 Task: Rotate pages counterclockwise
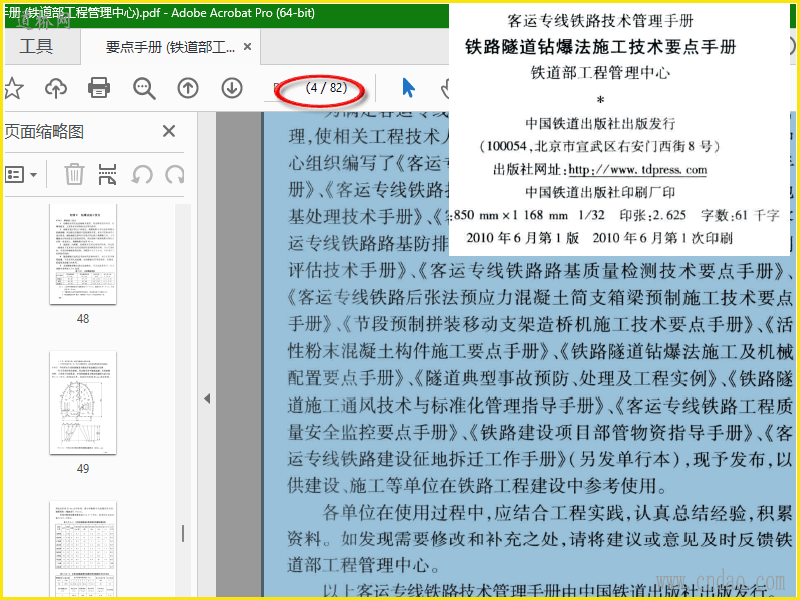(x=142, y=174)
